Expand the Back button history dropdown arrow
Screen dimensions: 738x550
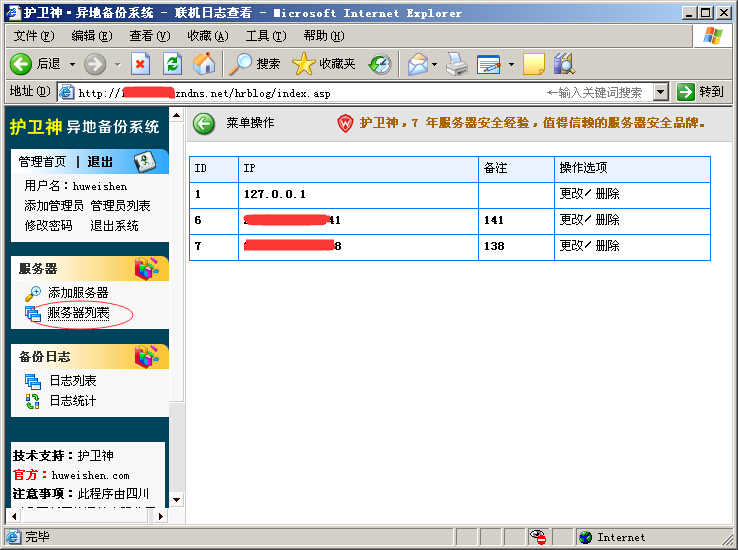point(72,64)
